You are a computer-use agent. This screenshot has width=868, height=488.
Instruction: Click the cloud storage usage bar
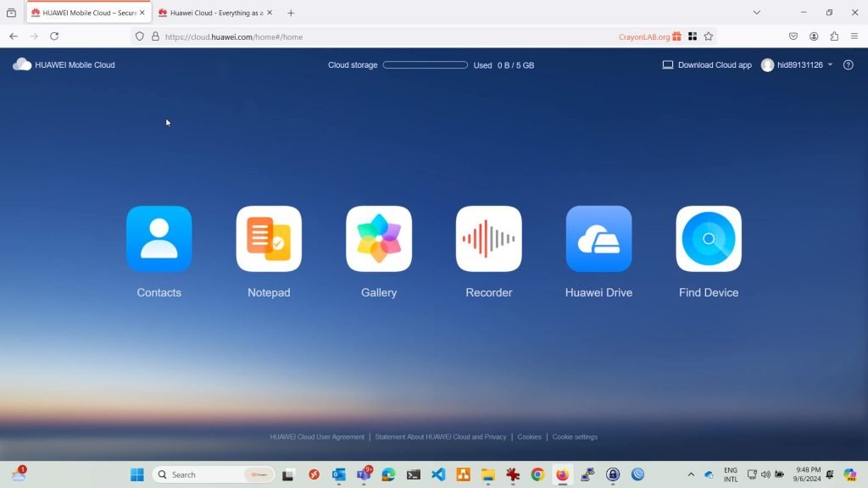[x=425, y=65]
